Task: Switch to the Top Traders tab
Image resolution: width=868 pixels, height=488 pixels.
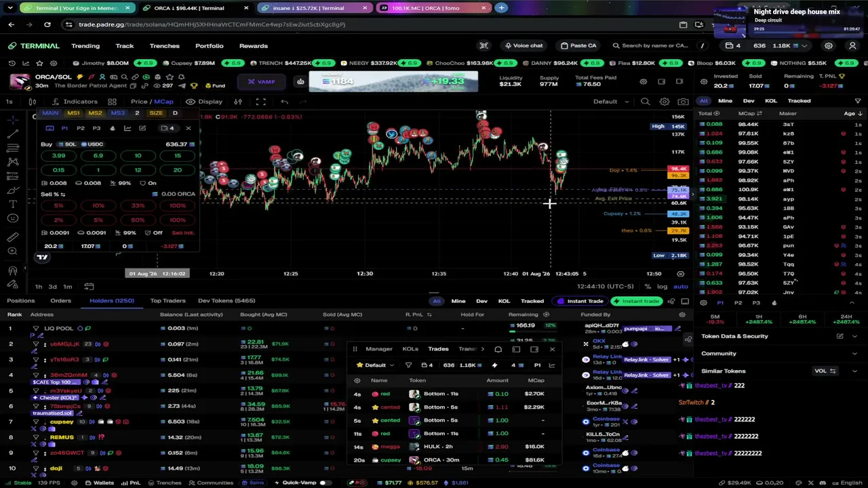Action: pyautogui.click(x=167, y=301)
